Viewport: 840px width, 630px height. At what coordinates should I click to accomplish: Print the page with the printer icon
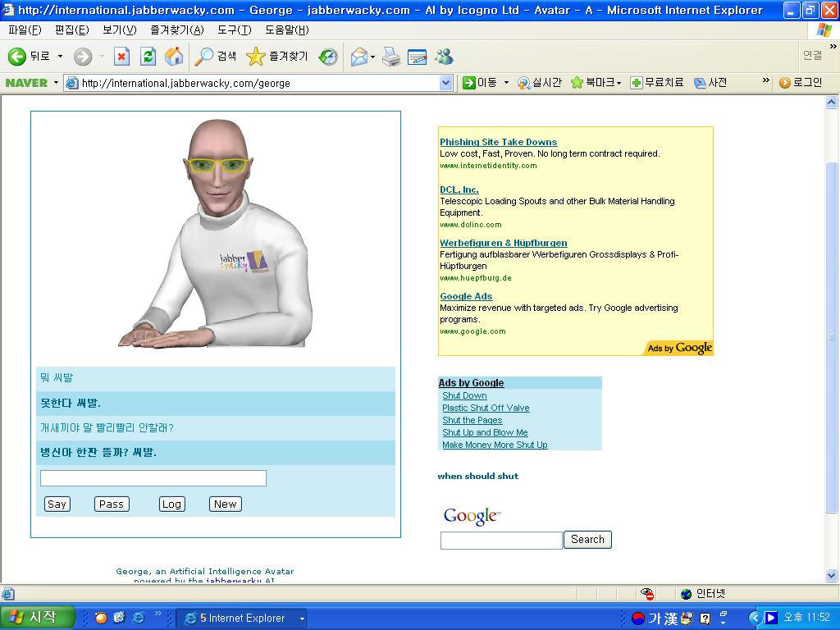(391, 57)
